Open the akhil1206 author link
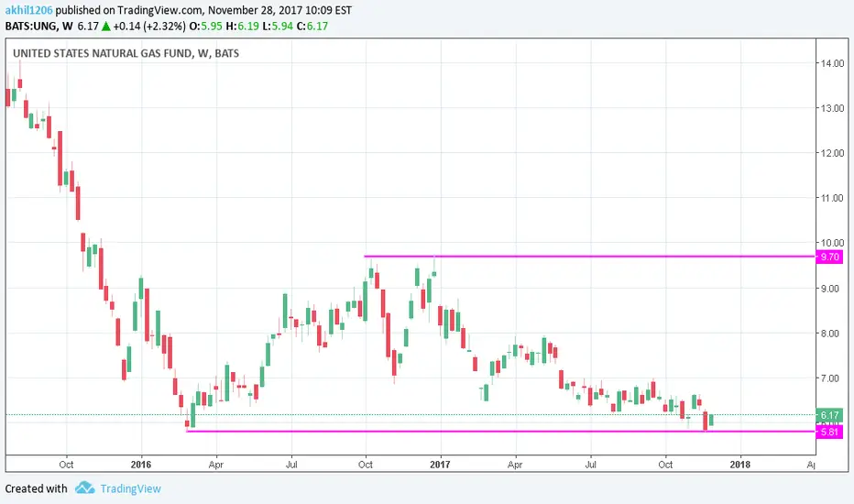Image resolution: width=854 pixels, height=504 pixels. pyautogui.click(x=29, y=10)
